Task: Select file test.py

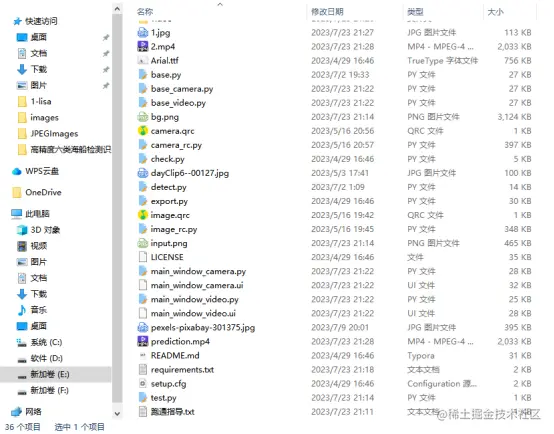Action: click(x=164, y=398)
